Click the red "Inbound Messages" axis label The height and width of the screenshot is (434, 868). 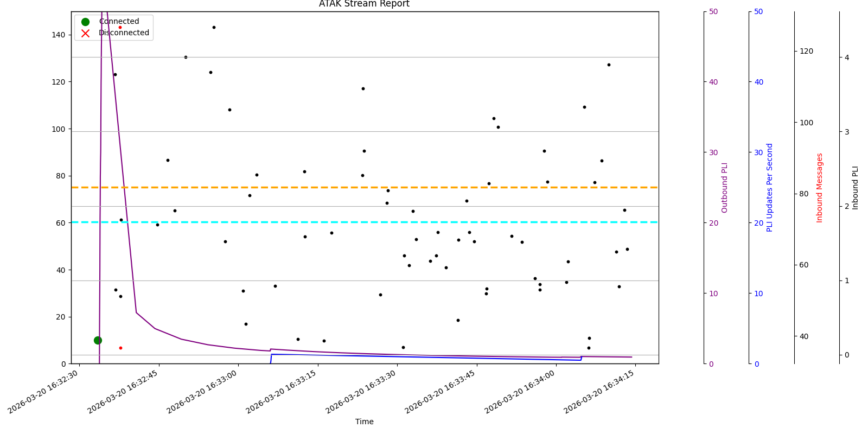[x=820, y=188]
